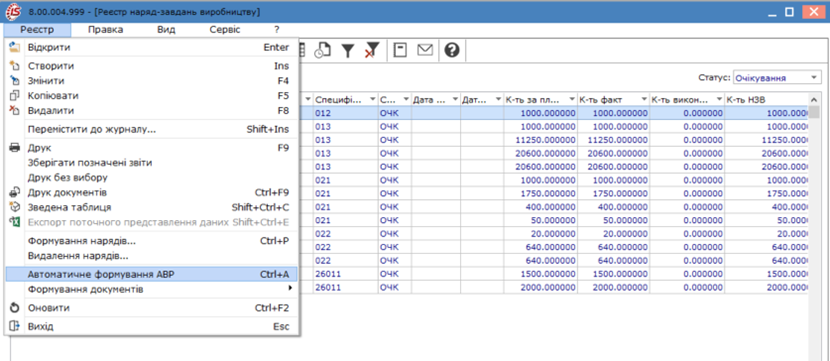Remove filter with red-X funnel icon
Image resolution: width=830 pixels, height=361 pixels.
(372, 51)
